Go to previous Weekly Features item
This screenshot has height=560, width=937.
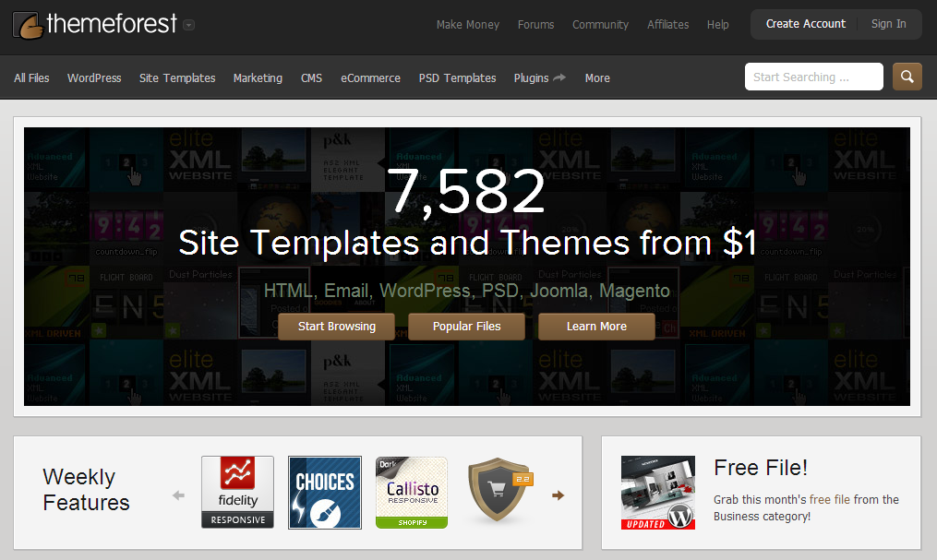point(179,495)
